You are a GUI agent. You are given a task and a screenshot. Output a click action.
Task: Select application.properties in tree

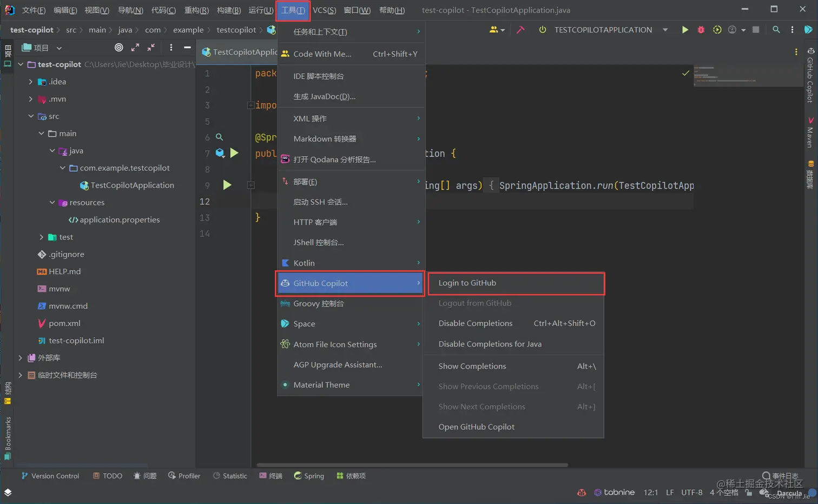[x=120, y=220]
